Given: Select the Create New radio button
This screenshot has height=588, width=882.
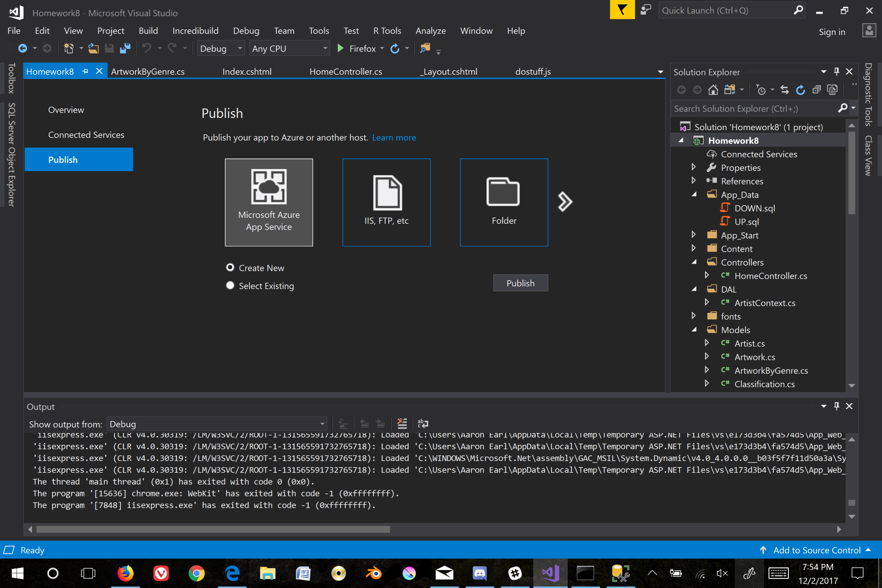Looking at the screenshot, I should (230, 267).
